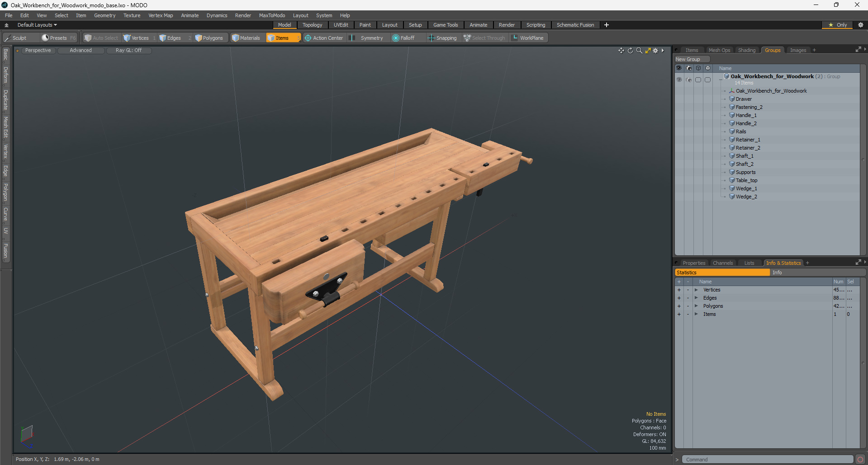The height and width of the screenshot is (465, 868).
Task: Check the second box in Oak_Workbench group row
Action: (x=707, y=80)
